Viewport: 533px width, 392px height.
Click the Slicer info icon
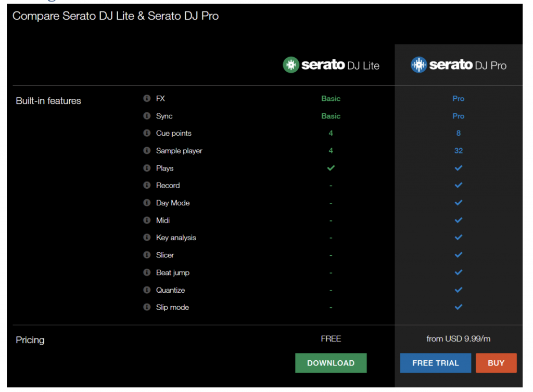tap(146, 255)
